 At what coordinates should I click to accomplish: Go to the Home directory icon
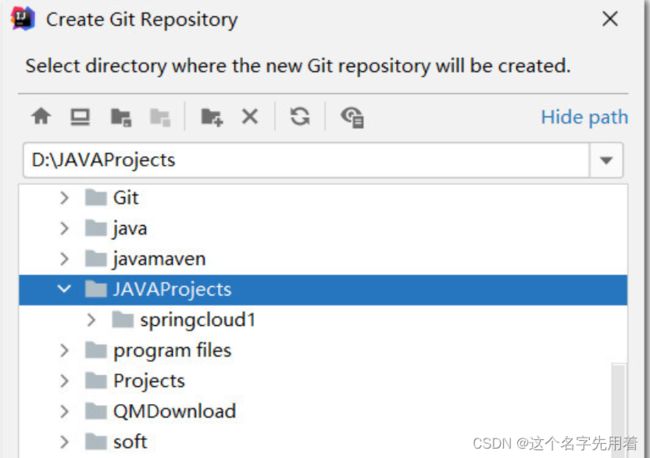(x=41, y=116)
